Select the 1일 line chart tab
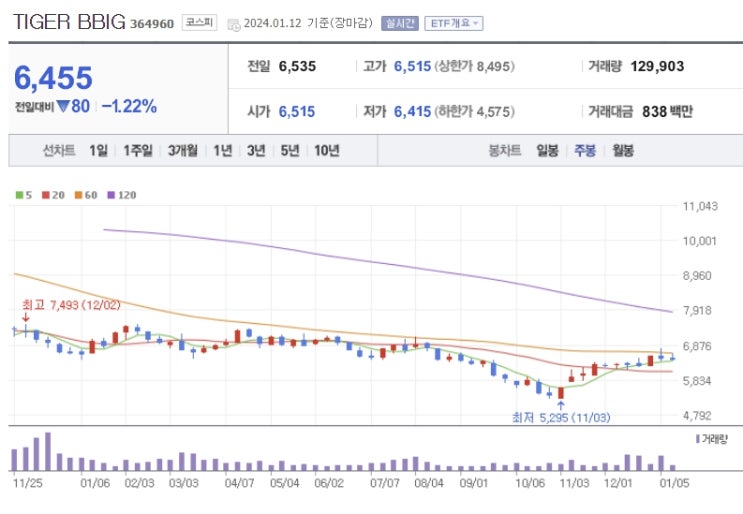 coord(98,151)
